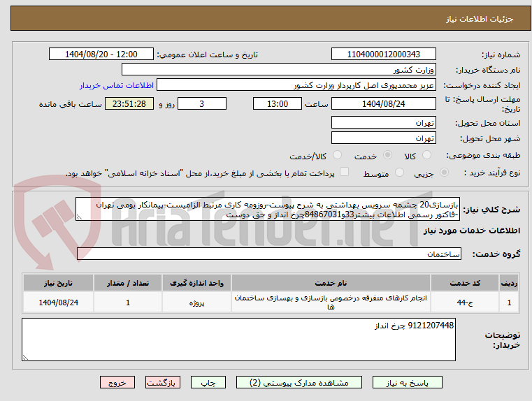Screen dimensions: 532x401
Task: Click the بازگشت back button
Action: click(162, 382)
